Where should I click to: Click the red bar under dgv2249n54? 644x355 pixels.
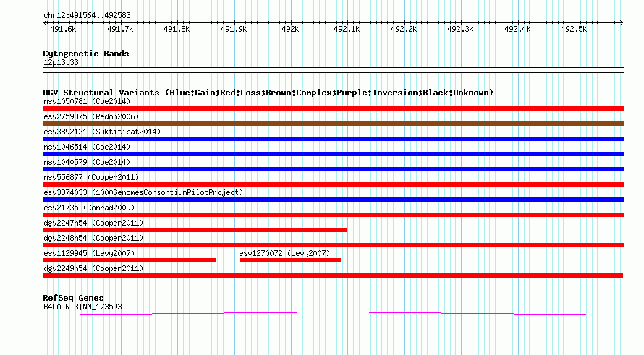pos(333,275)
